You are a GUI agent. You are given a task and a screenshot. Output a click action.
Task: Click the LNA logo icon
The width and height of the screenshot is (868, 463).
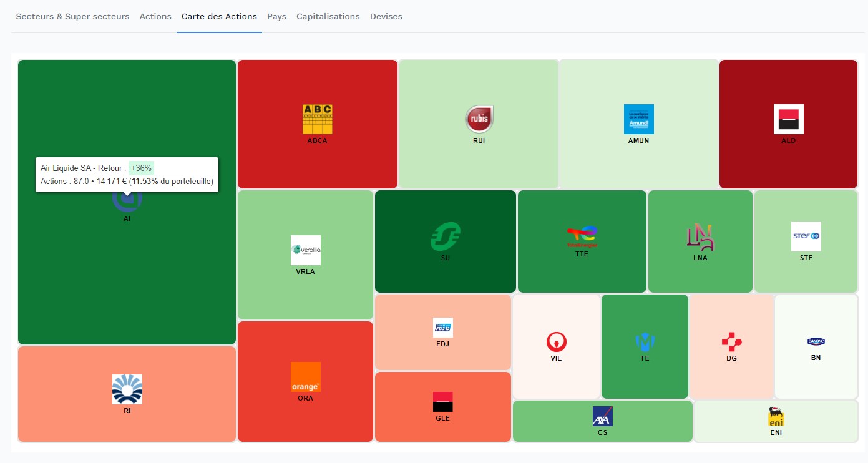[x=700, y=237]
